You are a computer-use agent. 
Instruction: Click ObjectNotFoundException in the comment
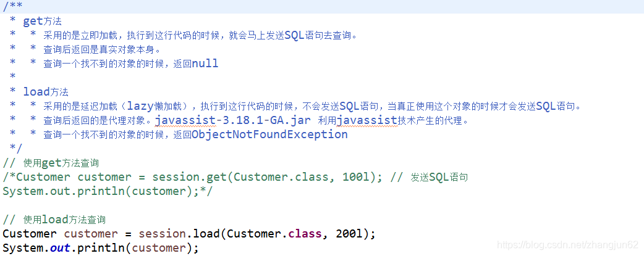[270, 134]
